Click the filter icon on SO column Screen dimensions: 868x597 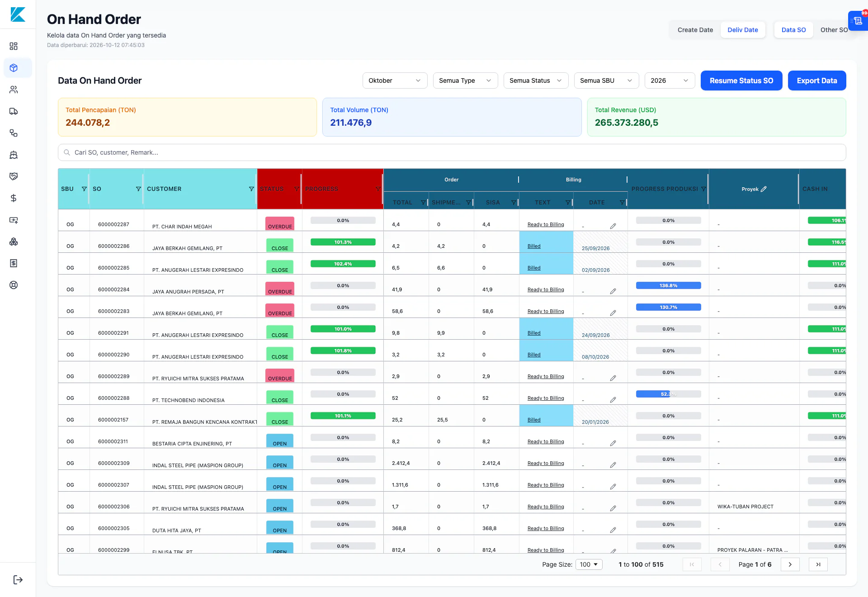(138, 189)
